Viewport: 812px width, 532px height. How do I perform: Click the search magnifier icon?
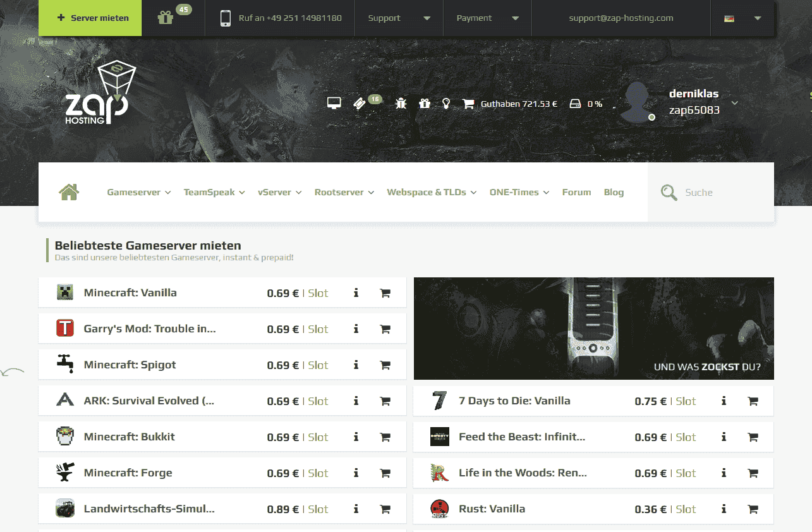669,192
